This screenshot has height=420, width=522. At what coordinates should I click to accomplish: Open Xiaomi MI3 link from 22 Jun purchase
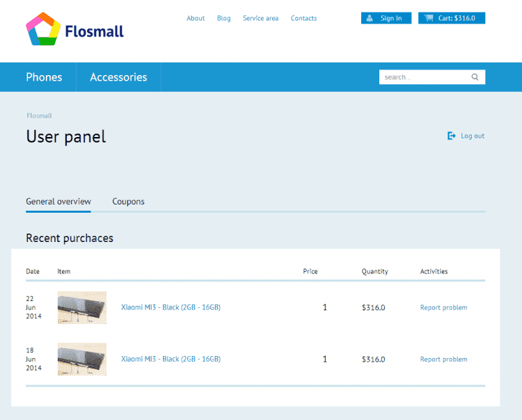(x=171, y=307)
